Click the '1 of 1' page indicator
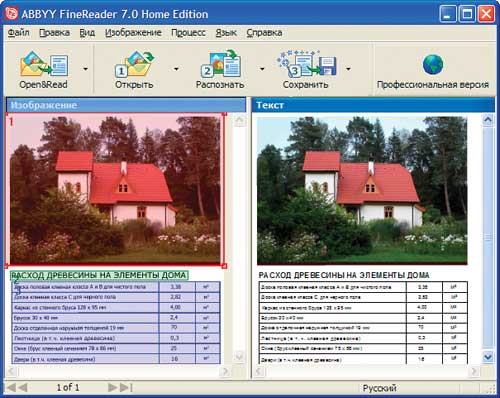This screenshot has height=398, width=500. pyautogui.click(x=68, y=387)
